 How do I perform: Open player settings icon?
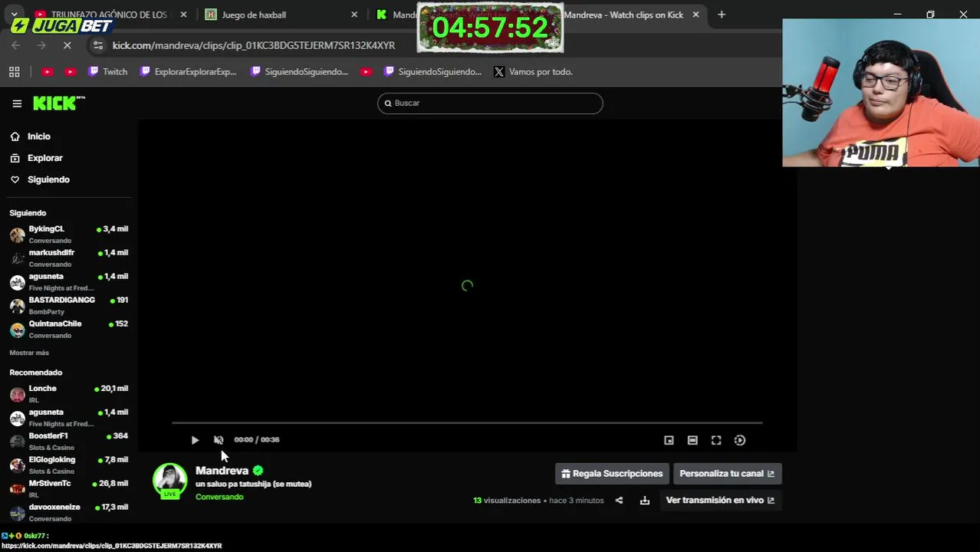[x=740, y=440]
